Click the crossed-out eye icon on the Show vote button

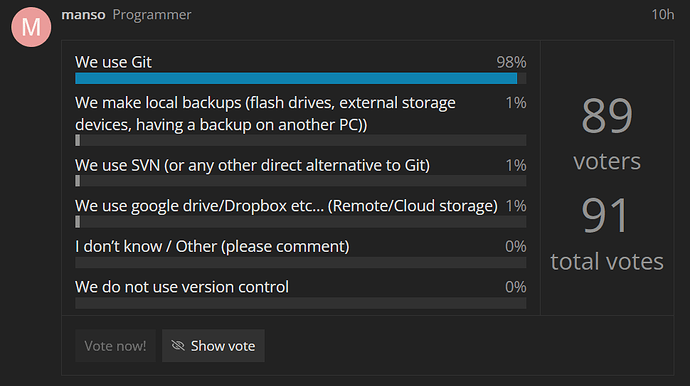(178, 346)
